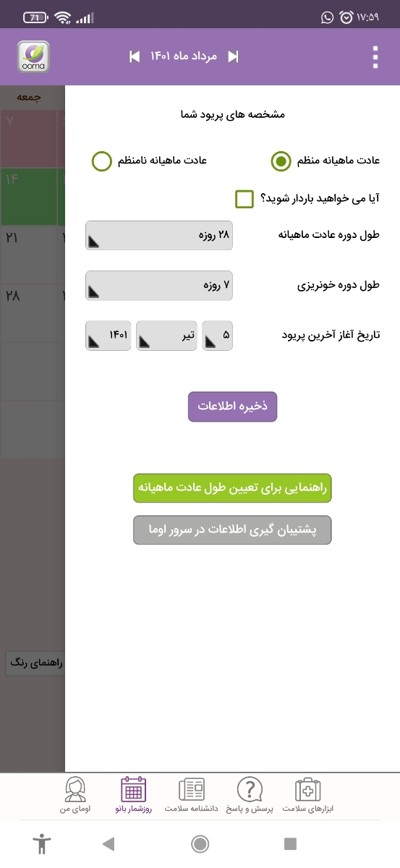Click راهنمایی برای تعیین طول عادت ماهیانه button
This screenshot has width=400, height=868.
pyautogui.click(x=232, y=488)
